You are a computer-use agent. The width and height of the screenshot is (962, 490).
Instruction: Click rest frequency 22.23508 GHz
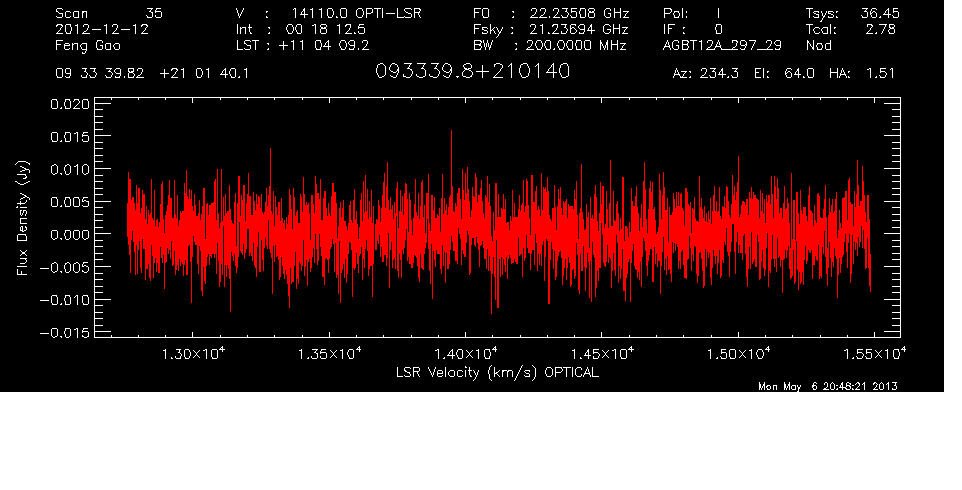pos(579,13)
